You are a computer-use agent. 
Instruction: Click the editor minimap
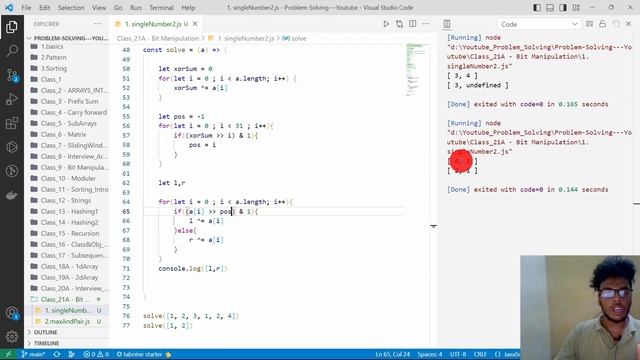[416, 69]
